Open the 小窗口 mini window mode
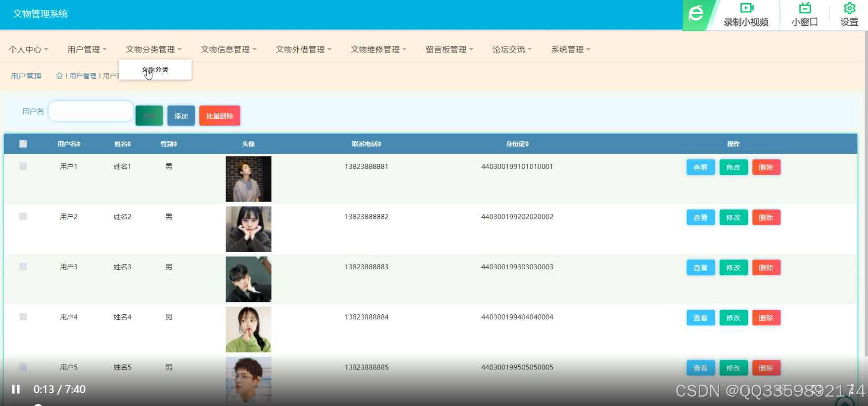Screen dimensions: 868x406 point(805,15)
